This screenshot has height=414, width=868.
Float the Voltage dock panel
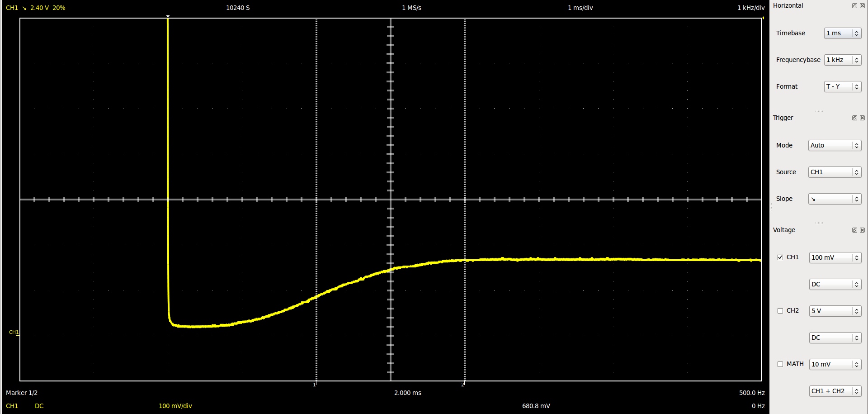tap(854, 230)
